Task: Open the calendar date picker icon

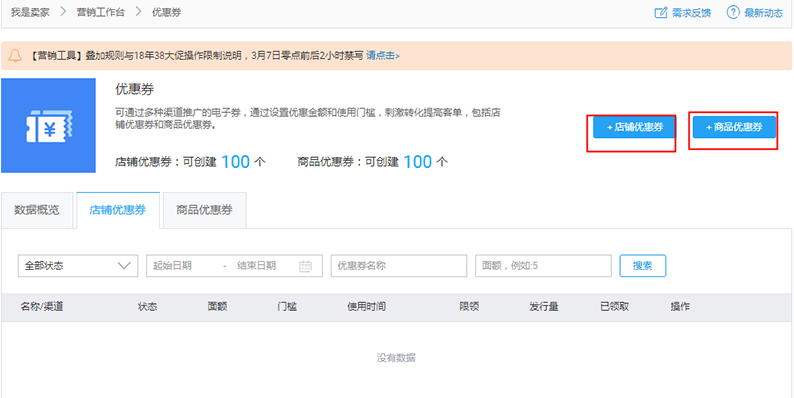Action: point(305,266)
